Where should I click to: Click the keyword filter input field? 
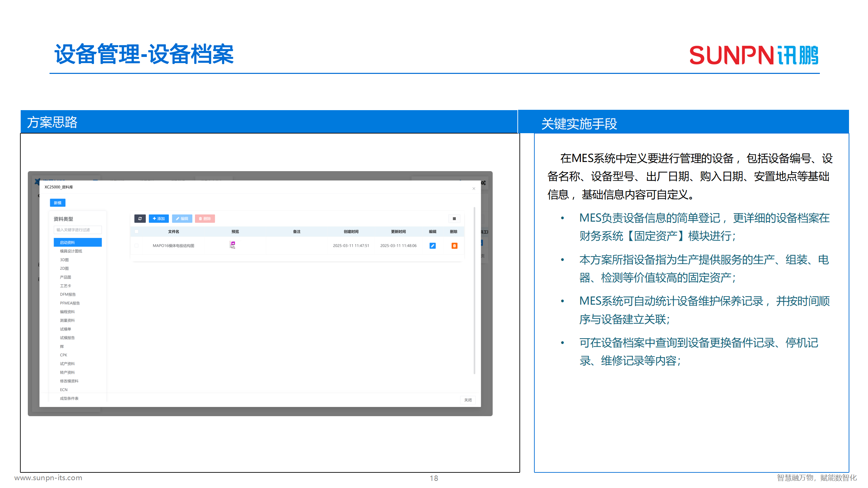[77, 230]
